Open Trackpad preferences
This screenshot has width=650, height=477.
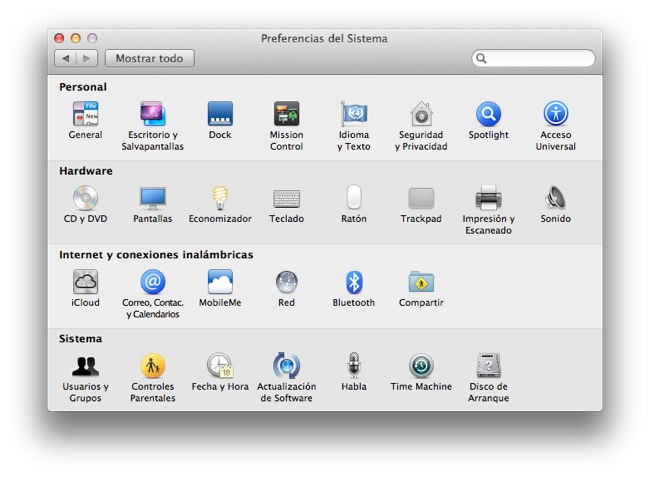click(x=421, y=198)
